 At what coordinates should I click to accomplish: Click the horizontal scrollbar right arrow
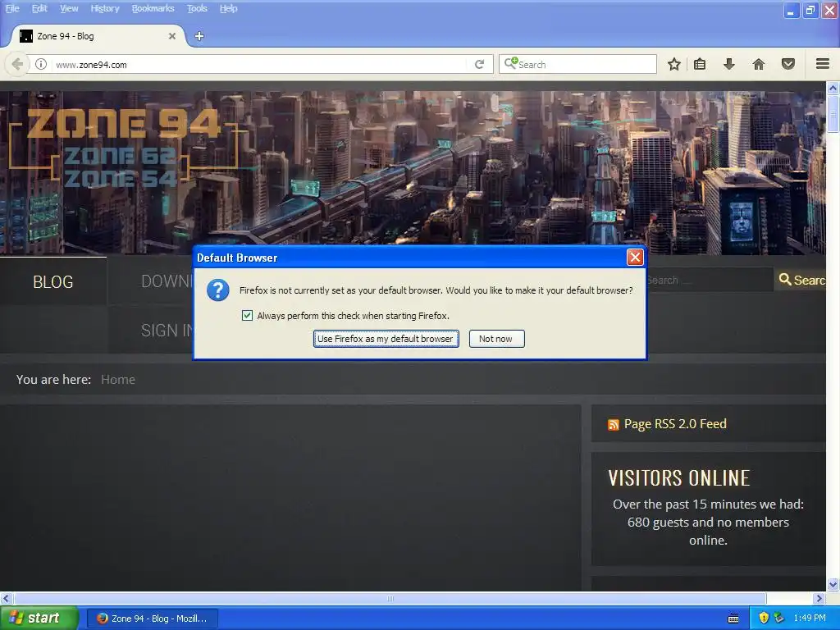coord(819,598)
